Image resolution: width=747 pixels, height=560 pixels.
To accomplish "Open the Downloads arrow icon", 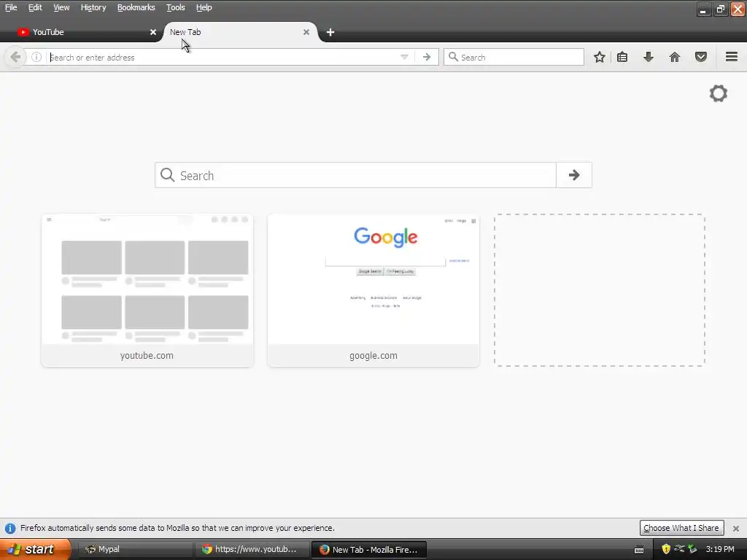I will coord(648,57).
